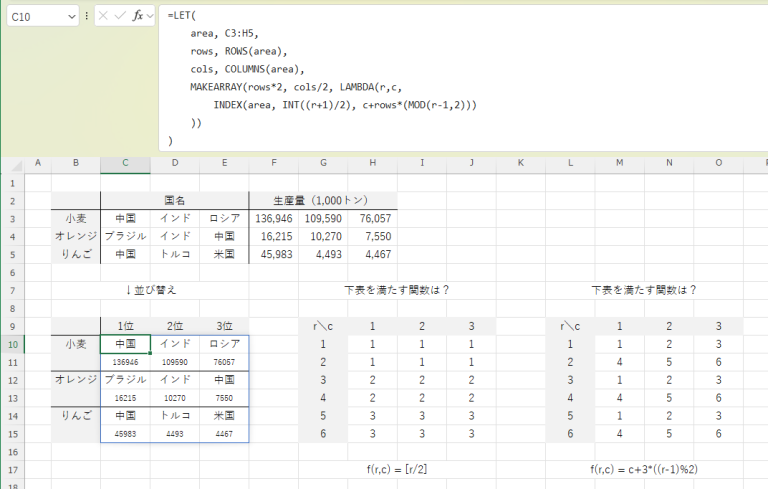
Task: Click 下表を満たす関数は？ above column H
Action: click(397, 290)
